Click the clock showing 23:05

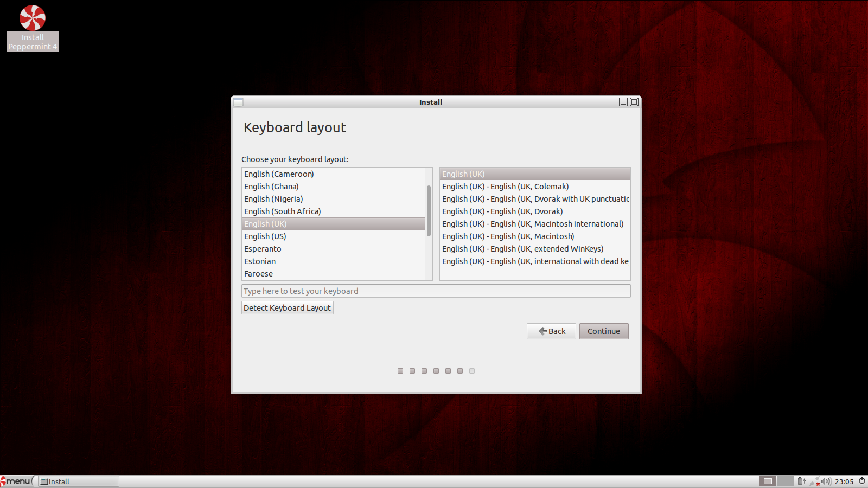coord(844,481)
